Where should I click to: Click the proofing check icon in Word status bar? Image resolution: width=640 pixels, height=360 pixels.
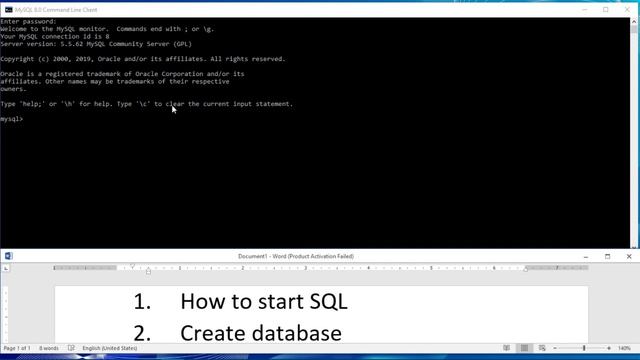coord(71,348)
